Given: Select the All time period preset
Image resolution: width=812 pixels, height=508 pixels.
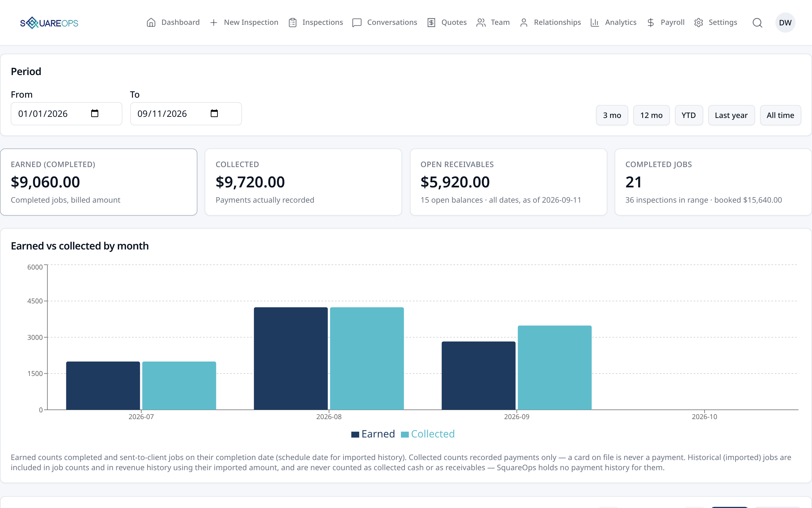Looking at the screenshot, I should coord(780,115).
